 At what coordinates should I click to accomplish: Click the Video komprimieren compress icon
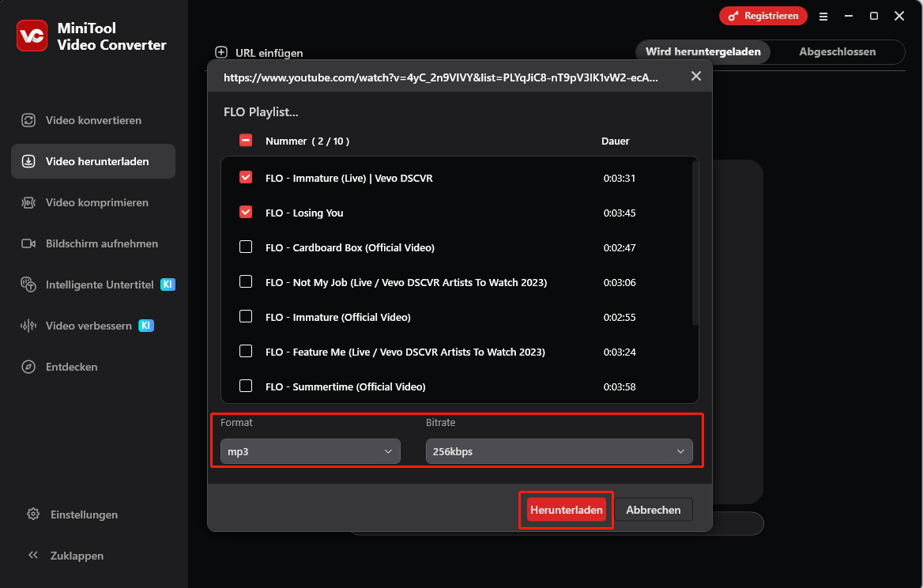[x=28, y=202]
